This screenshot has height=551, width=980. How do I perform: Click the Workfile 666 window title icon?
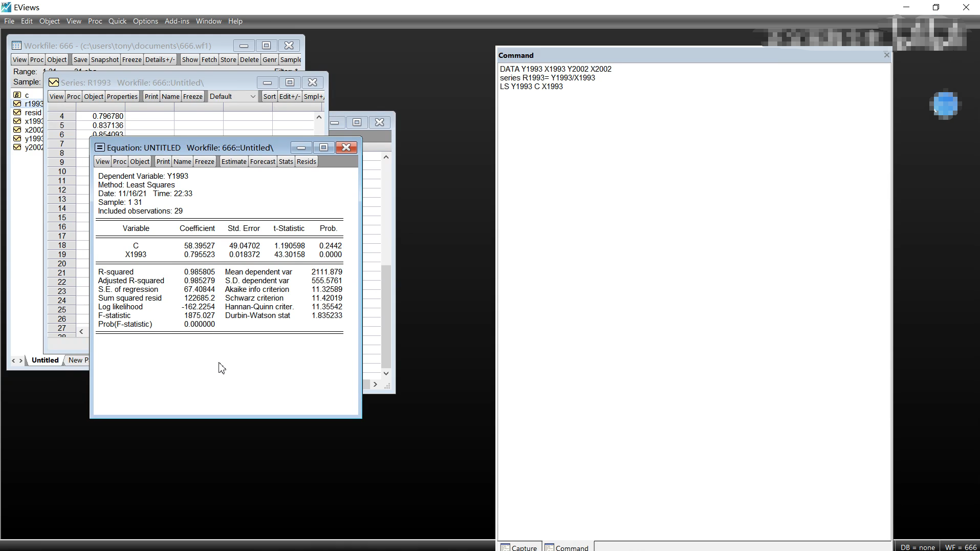click(16, 46)
